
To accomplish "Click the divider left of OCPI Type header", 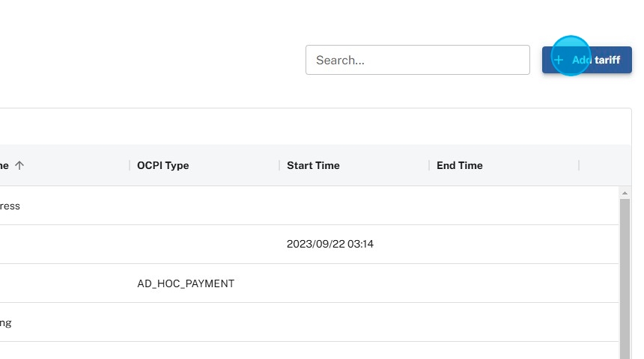I will (x=130, y=165).
